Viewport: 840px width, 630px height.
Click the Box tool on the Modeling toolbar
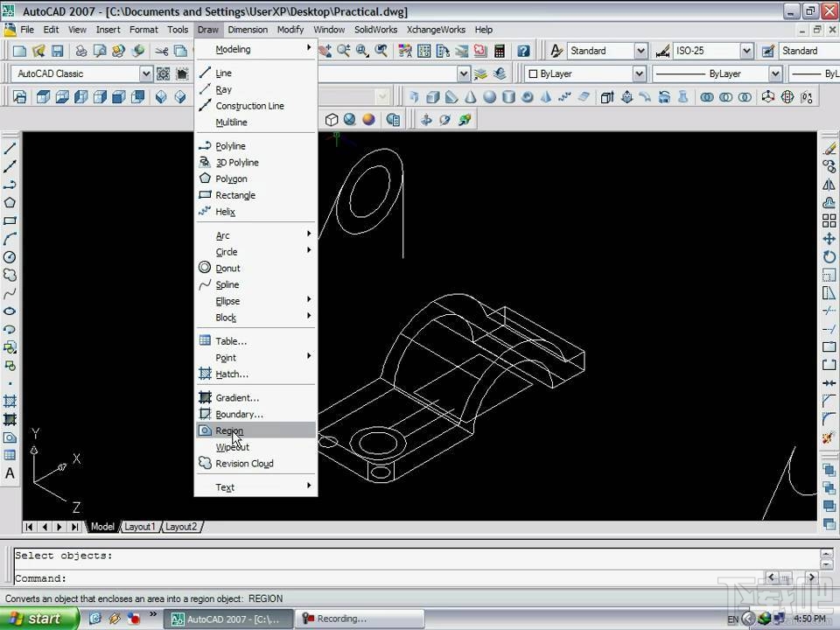(x=41, y=97)
